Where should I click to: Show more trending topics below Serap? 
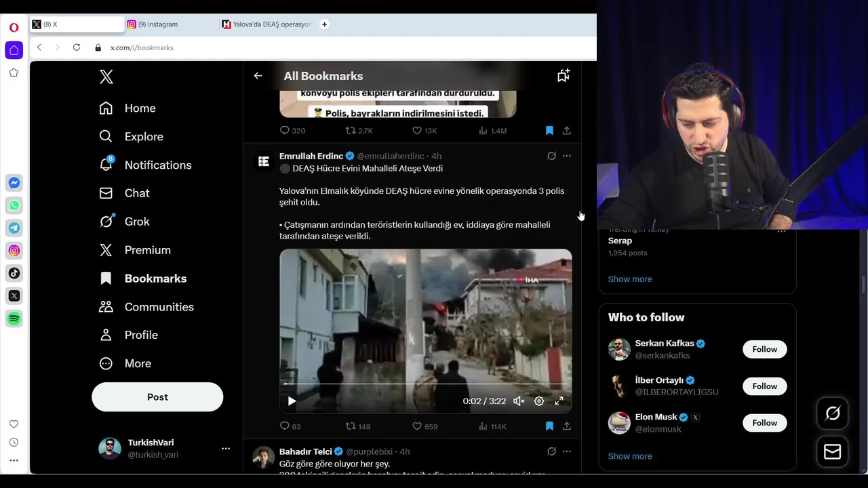point(630,279)
